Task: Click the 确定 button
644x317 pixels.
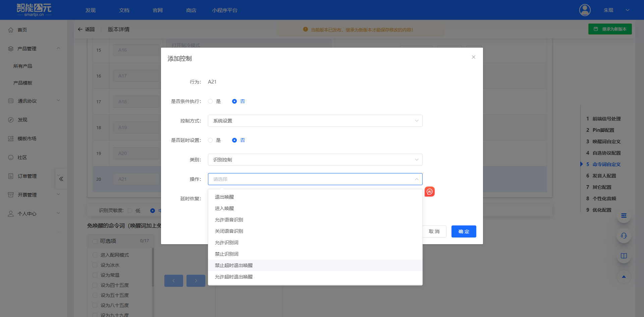Action: [x=464, y=231]
